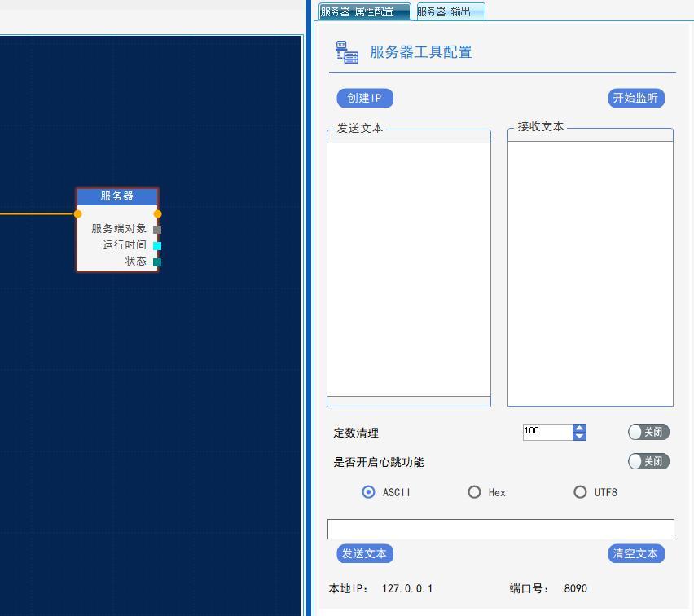Switch to the 服务器-输出 tab
Screen dimensions: 694x616
(447, 11)
